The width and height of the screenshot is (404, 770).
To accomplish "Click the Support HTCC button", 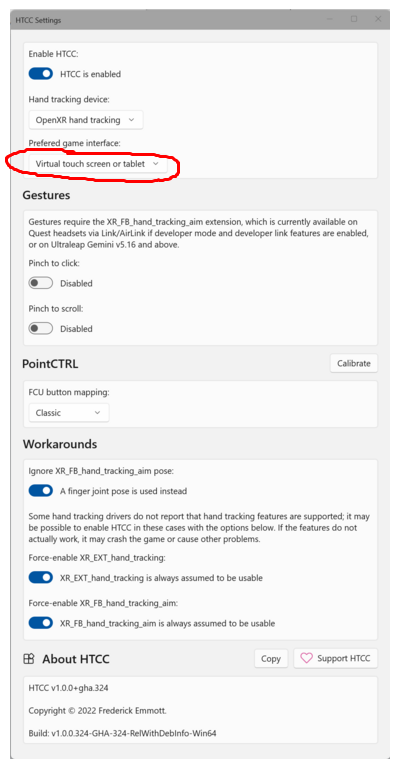I will tap(336, 658).
